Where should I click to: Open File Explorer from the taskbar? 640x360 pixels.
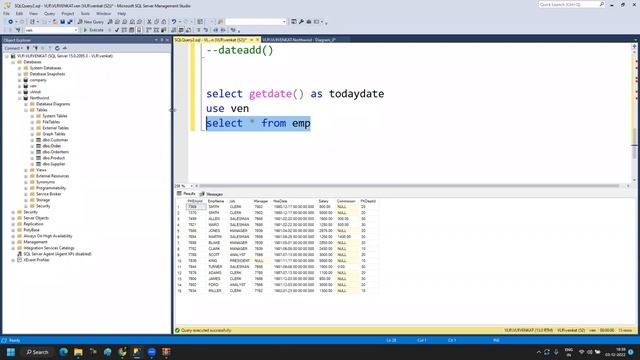[78, 352]
